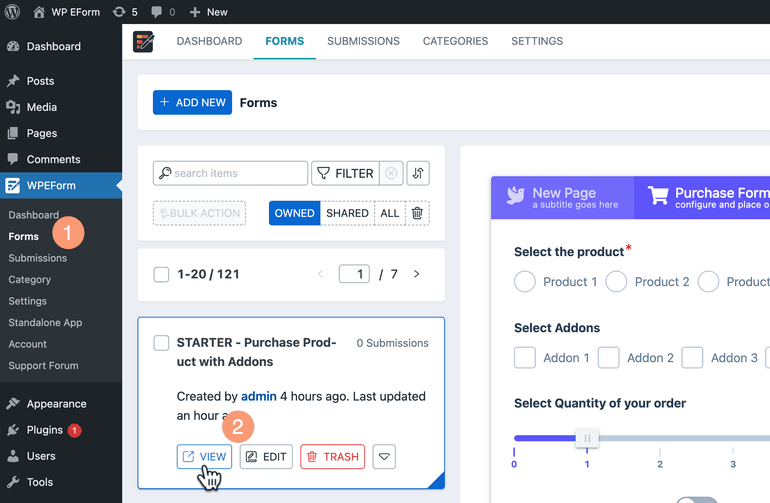Open Plugins in the sidebar
Viewport: 770px width, 503px height.
(x=45, y=430)
